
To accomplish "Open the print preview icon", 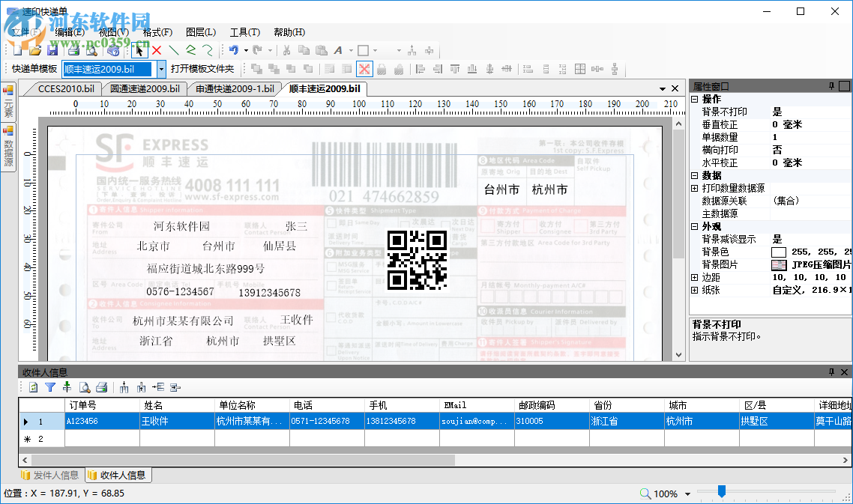I will coord(90,50).
